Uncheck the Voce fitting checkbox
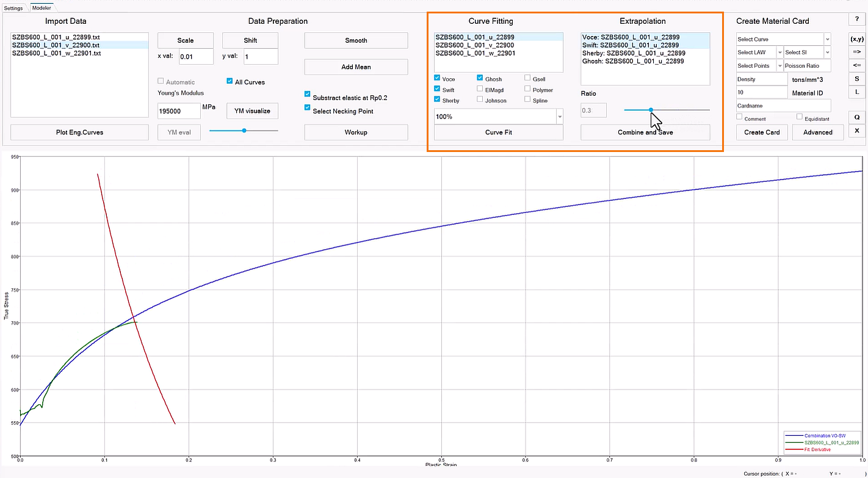 point(438,78)
